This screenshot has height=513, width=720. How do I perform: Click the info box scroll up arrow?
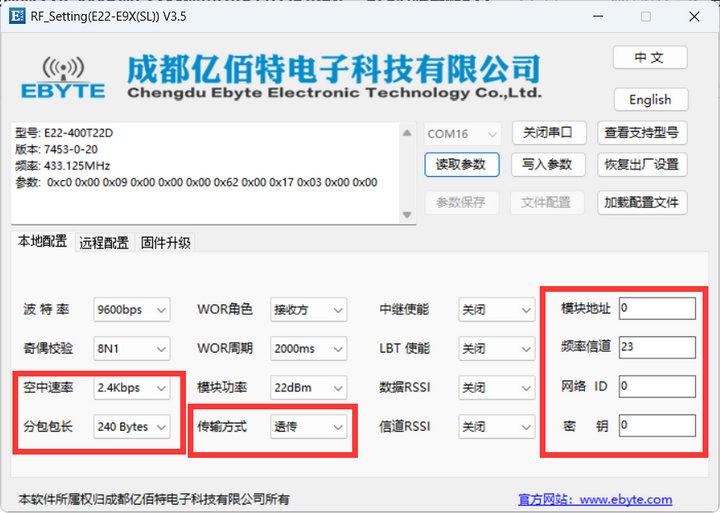tap(407, 133)
